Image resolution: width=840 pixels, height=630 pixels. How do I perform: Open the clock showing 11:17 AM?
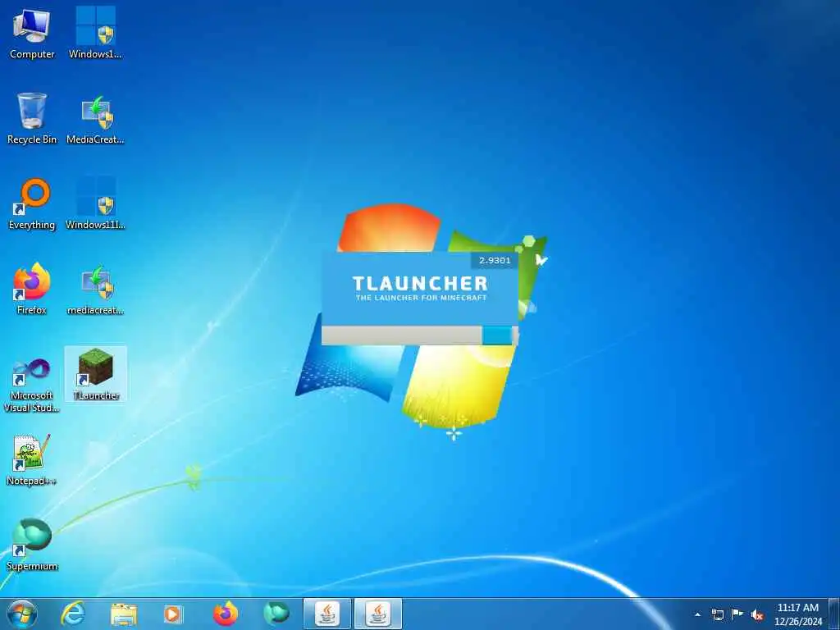[797, 614]
